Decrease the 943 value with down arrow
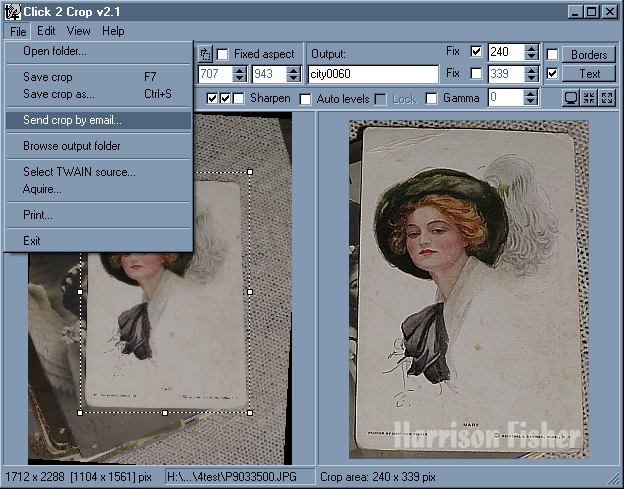624x489 pixels. tap(294, 78)
